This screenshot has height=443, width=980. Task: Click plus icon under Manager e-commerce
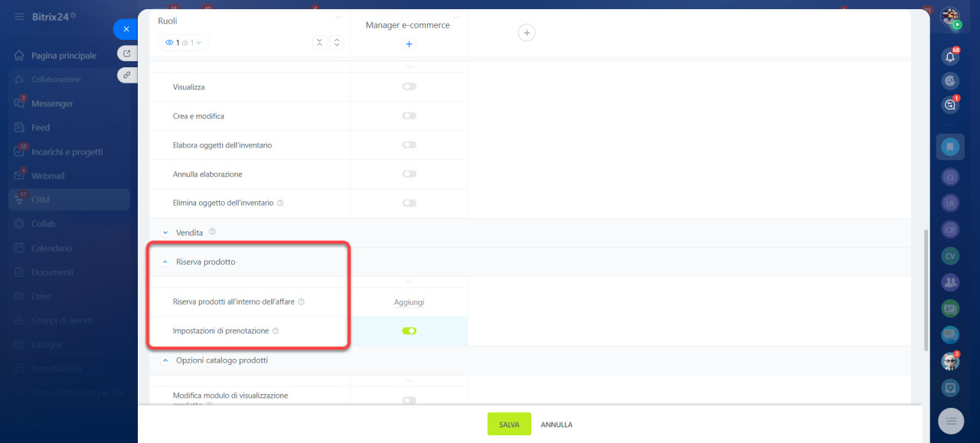[x=409, y=44]
